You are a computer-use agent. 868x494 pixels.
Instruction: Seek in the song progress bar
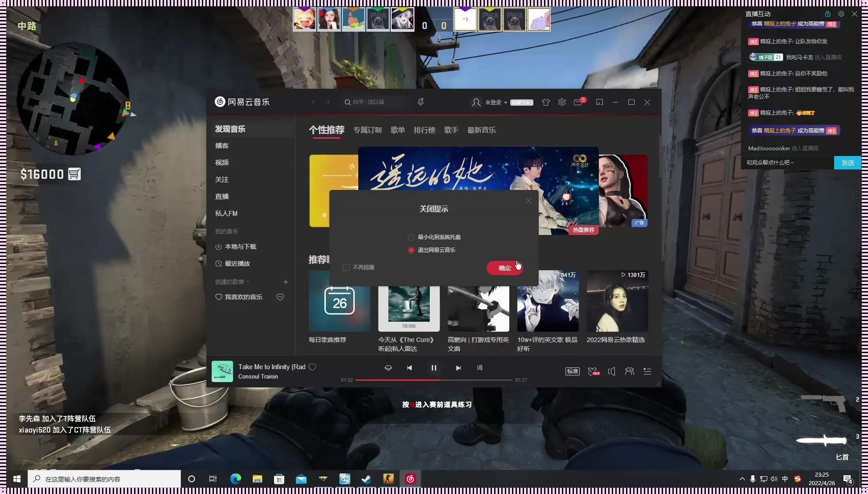pos(434,380)
